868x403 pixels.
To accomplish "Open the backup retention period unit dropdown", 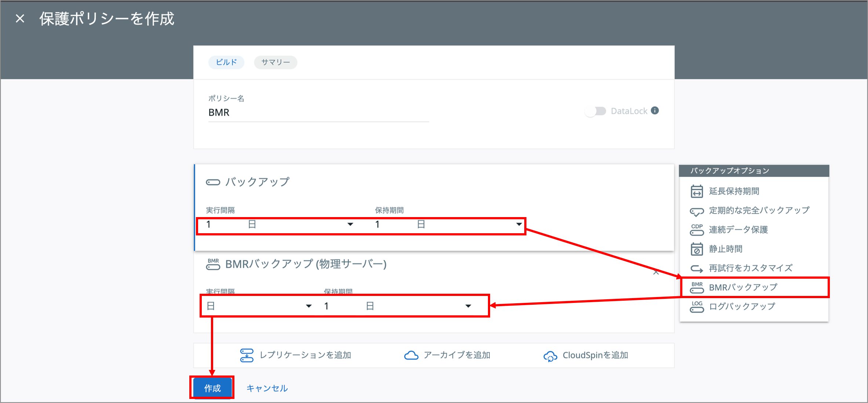I will point(518,224).
